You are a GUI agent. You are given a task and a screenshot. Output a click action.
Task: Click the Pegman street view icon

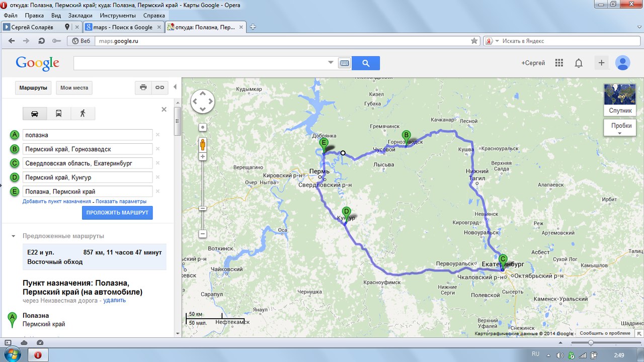click(x=203, y=145)
